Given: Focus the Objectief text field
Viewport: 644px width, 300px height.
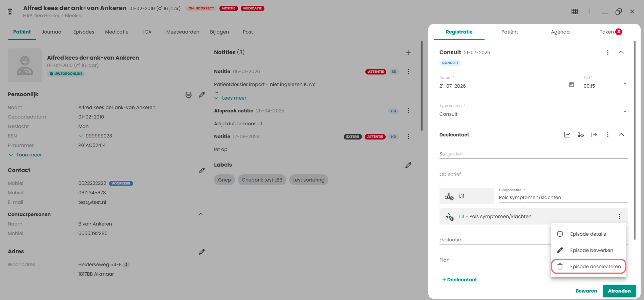Looking at the screenshot, I should pos(534,174).
